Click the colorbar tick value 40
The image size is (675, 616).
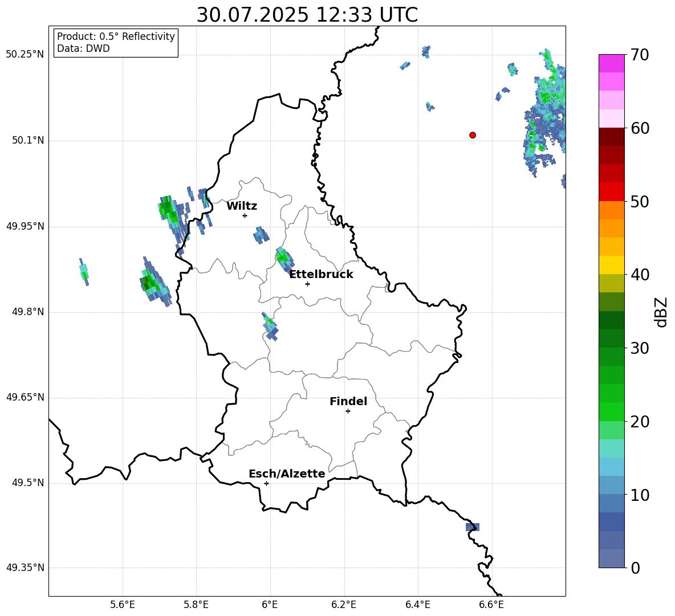(639, 275)
